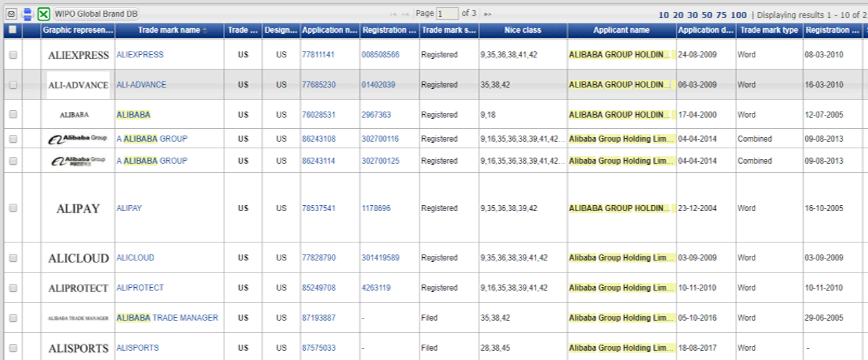Check the ALISPORTS row checkbox
The width and height of the screenshot is (868, 360).
coord(13,348)
